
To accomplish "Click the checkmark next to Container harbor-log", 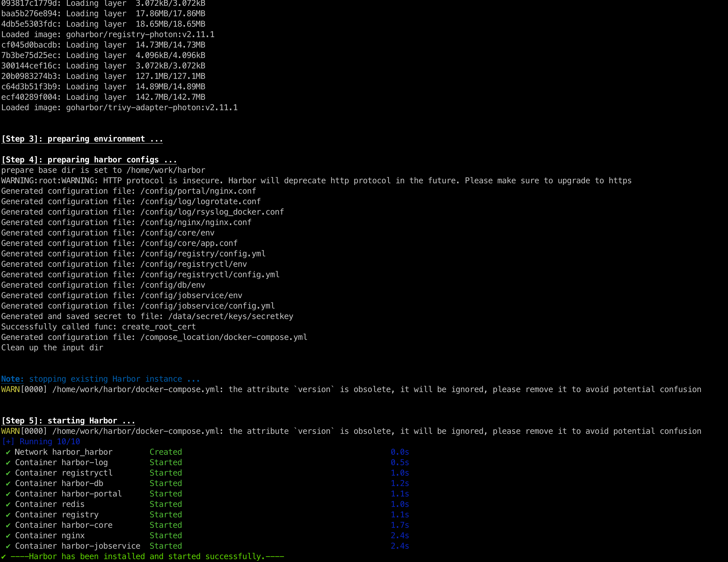I will click(x=8, y=463).
